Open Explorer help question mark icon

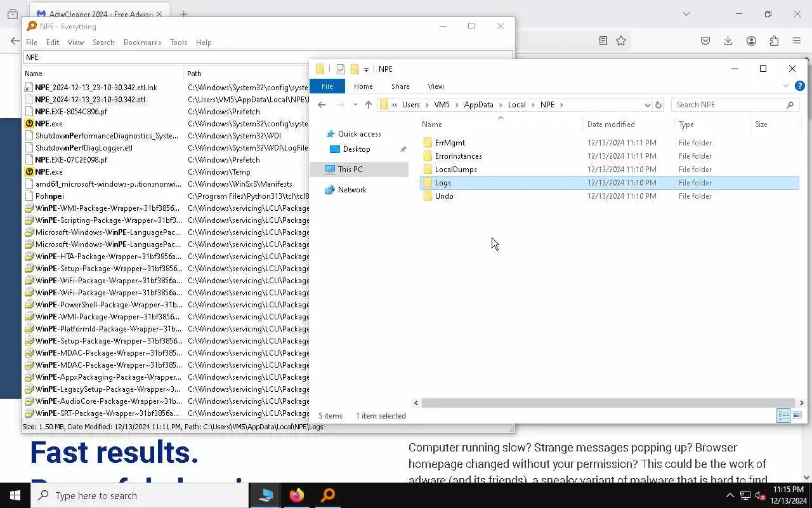(x=800, y=86)
